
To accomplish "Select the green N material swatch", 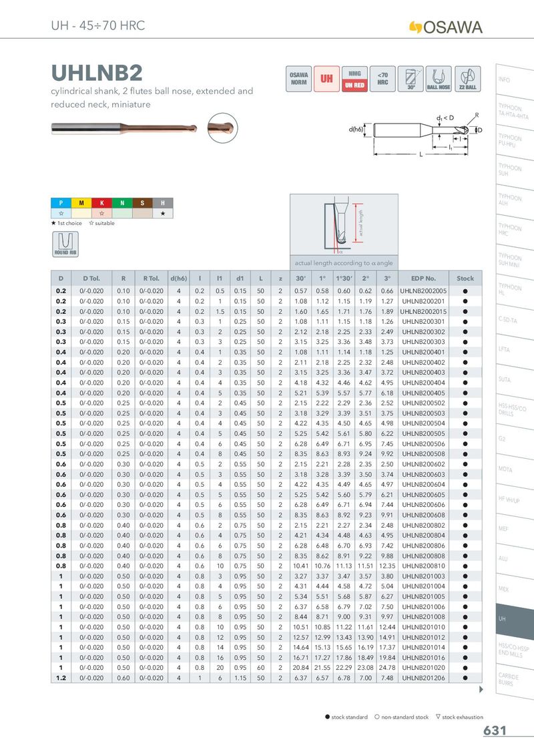I will 122,203.
